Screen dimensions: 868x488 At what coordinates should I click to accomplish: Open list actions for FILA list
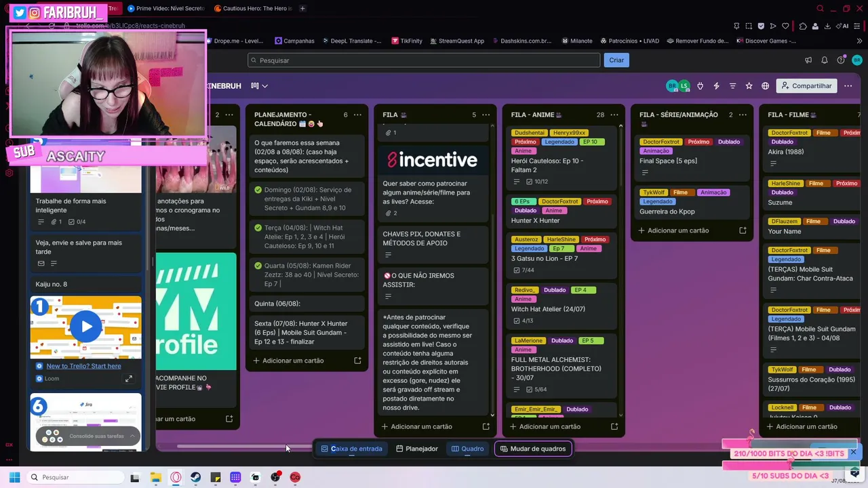point(486,115)
